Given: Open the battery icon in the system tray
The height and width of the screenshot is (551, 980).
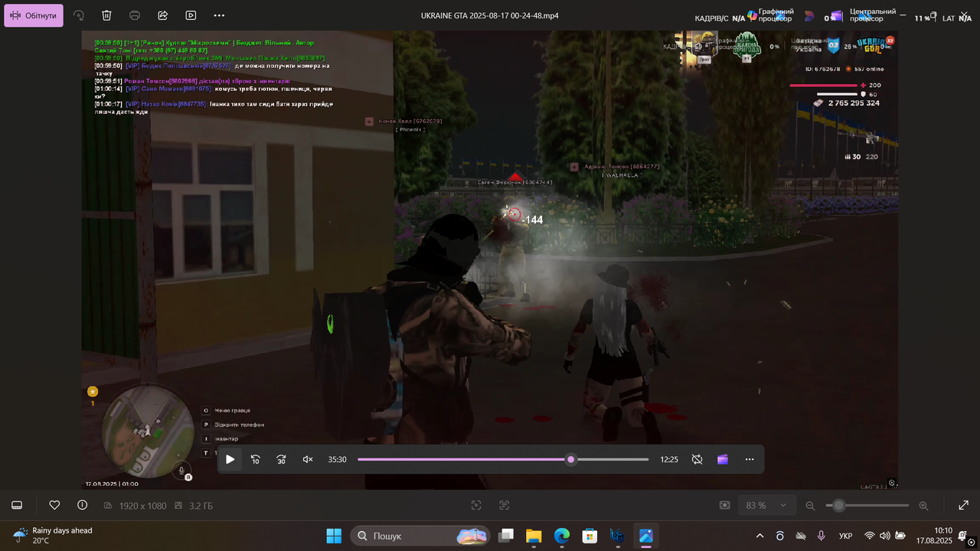Looking at the screenshot, I should tap(900, 536).
